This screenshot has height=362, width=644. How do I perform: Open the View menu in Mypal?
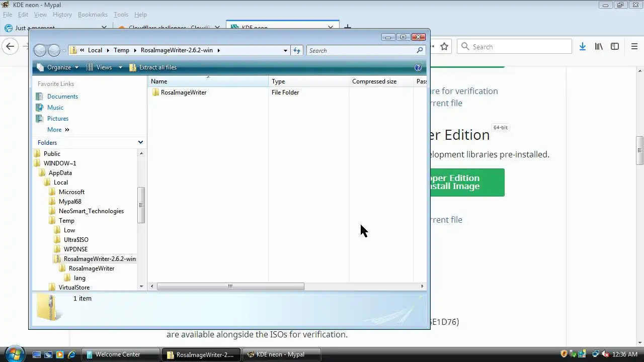40,15
